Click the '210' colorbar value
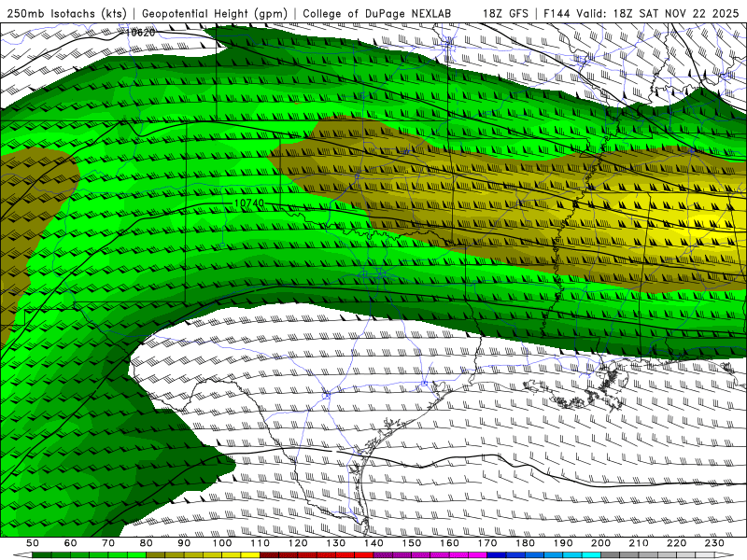Image resolution: width=747 pixels, height=560 pixels. click(x=639, y=543)
